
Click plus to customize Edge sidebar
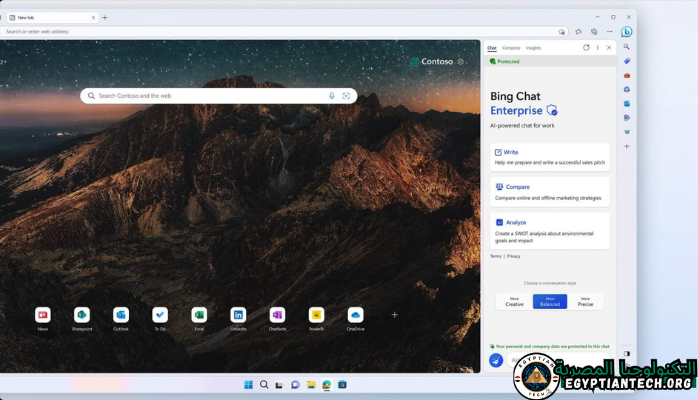626,146
